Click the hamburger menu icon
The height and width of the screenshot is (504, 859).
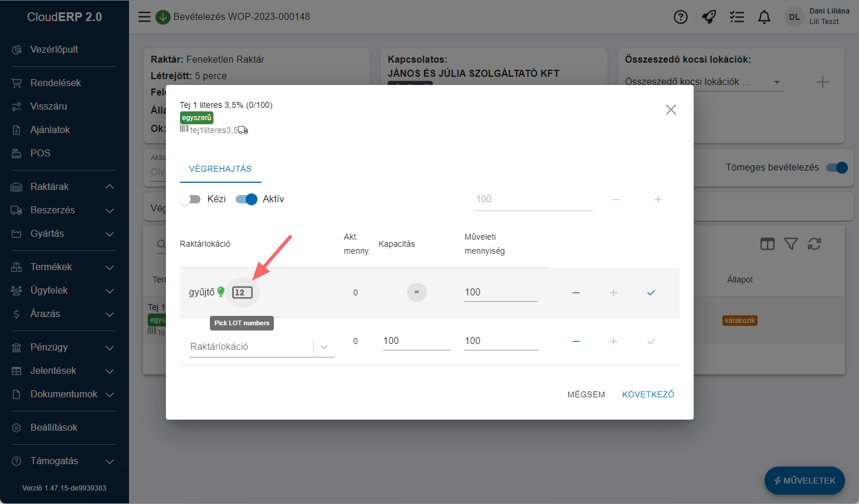144,17
